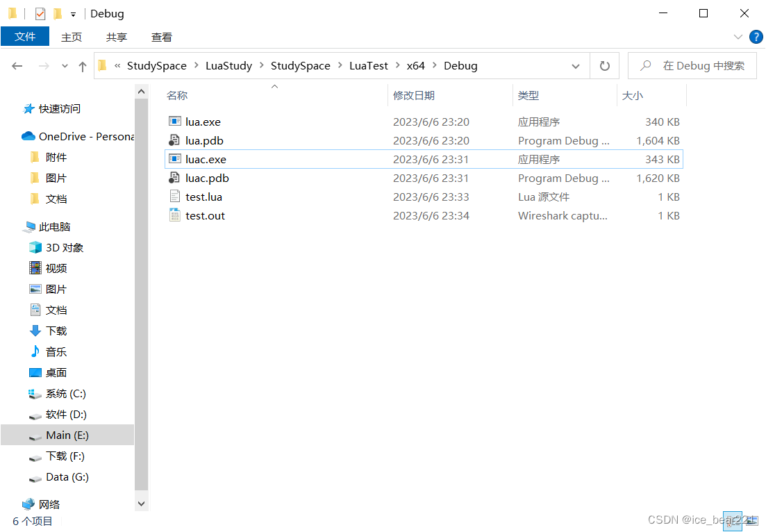Click inside the Debug search box
The height and width of the screenshot is (532, 766).
point(694,65)
